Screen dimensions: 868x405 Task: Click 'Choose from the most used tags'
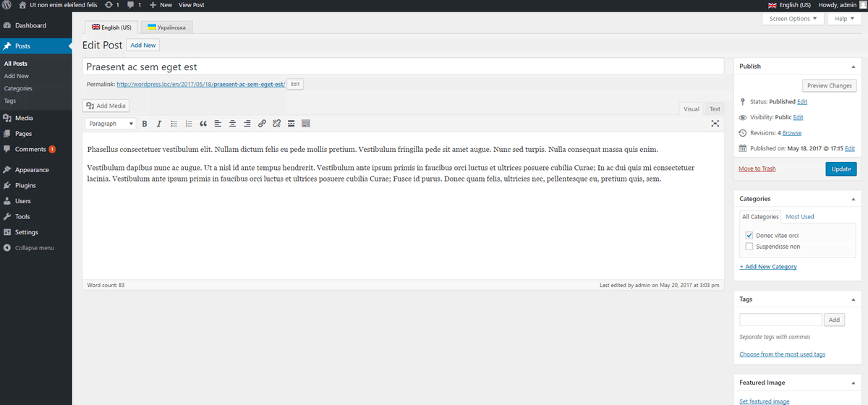pyautogui.click(x=782, y=354)
